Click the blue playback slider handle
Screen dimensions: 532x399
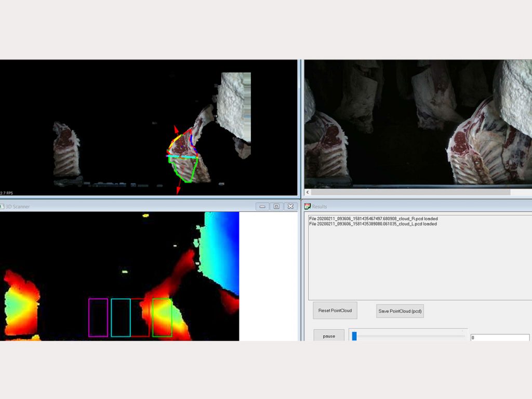click(354, 336)
